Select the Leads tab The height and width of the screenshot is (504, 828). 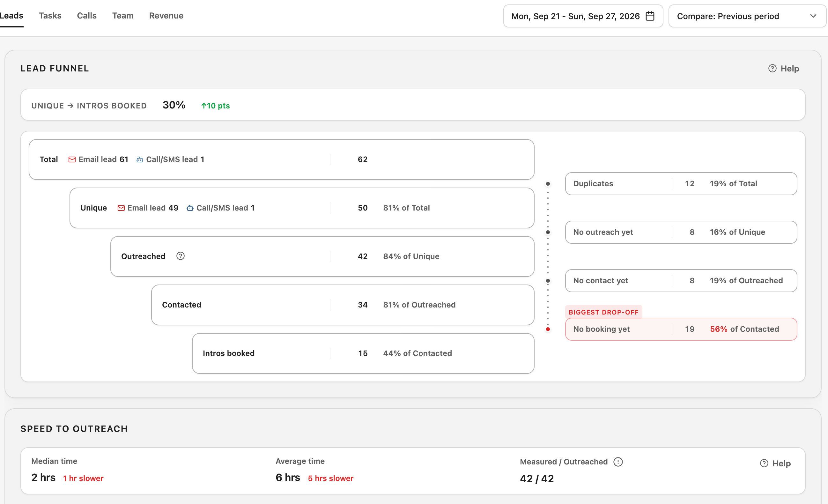coord(11,15)
